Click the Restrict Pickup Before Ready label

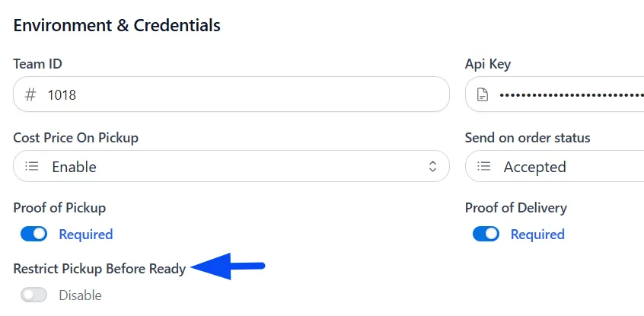click(x=100, y=269)
